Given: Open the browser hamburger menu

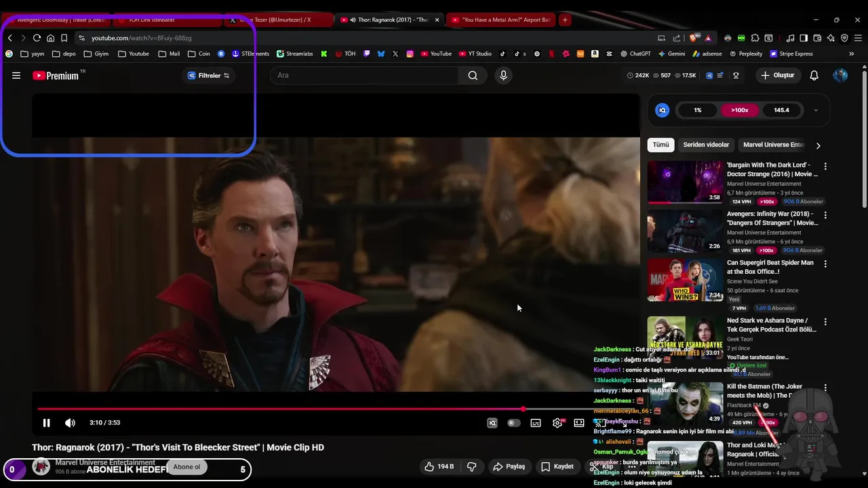Looking at the screenshot, I should 858,38.
